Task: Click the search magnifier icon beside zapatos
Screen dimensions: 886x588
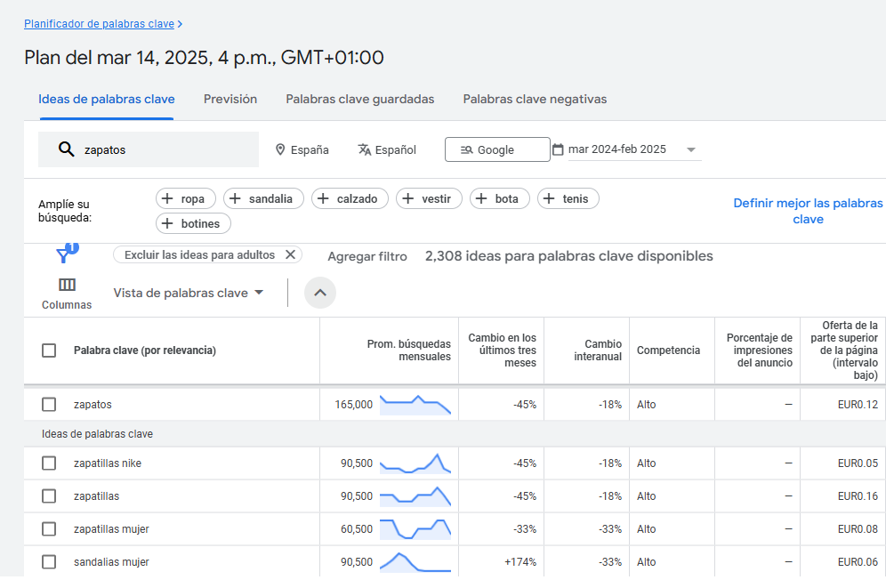Action: pyautogui.click(x=66, y=149)
